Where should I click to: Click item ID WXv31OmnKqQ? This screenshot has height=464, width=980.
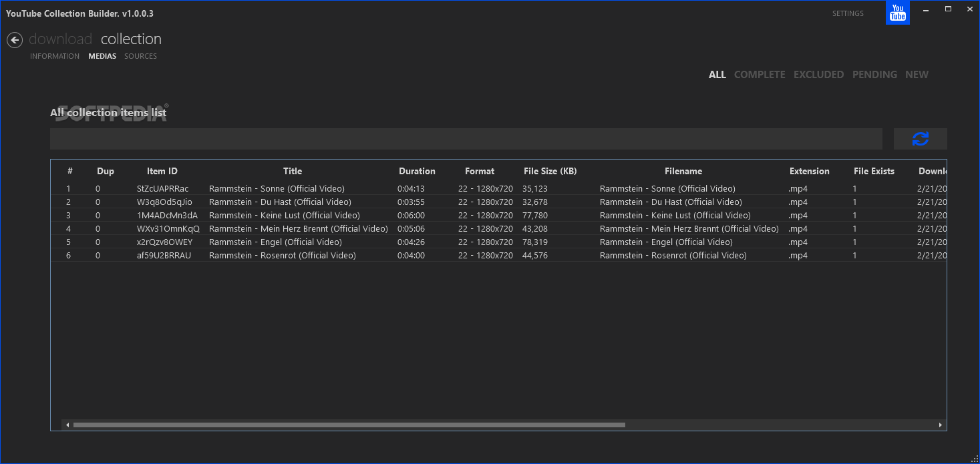(168, 229)
